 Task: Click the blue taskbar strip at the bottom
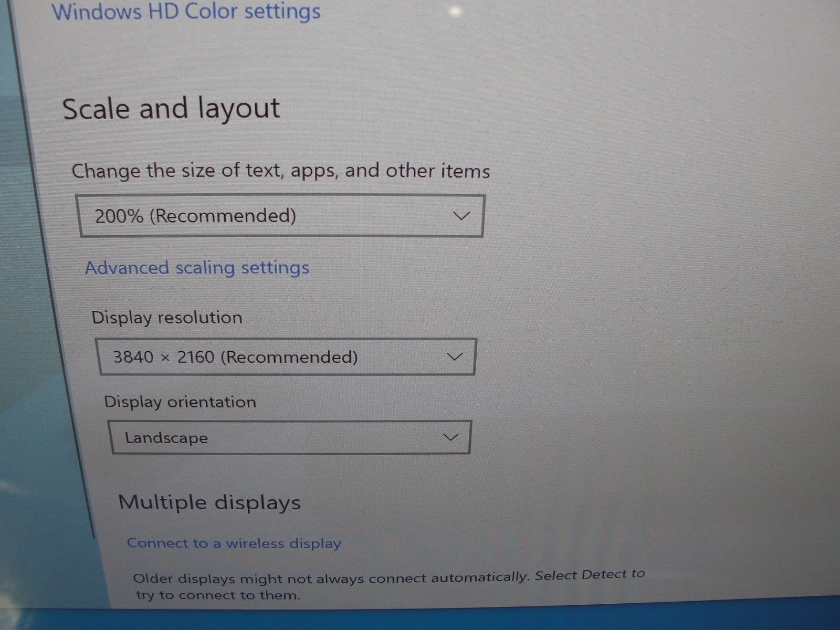coord(420,621)
